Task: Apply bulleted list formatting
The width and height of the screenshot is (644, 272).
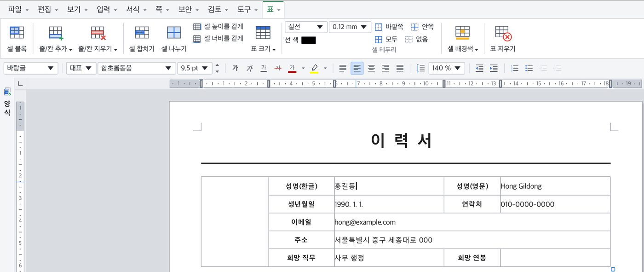Action: click(x=529, y=68)
